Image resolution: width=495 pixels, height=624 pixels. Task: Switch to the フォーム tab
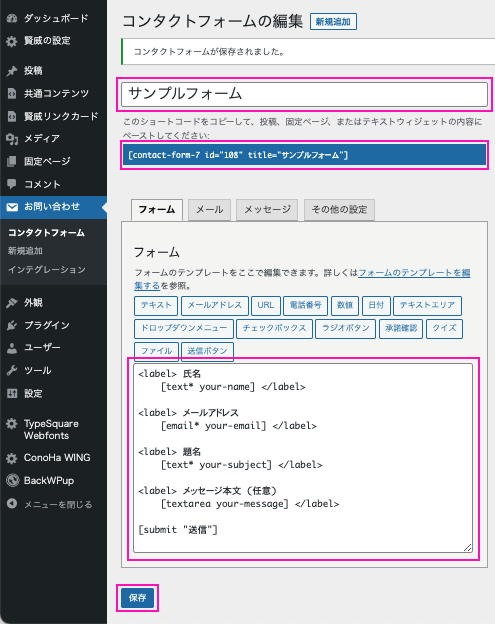157,210
